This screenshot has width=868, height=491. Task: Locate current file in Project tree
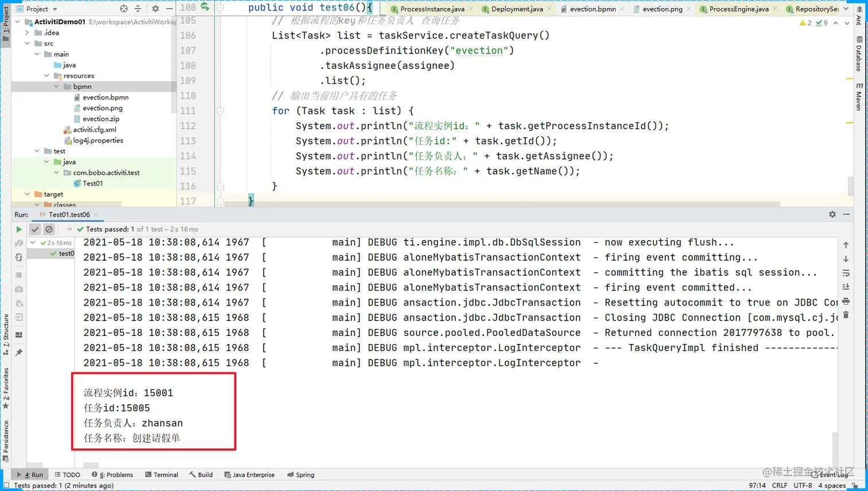124,9
